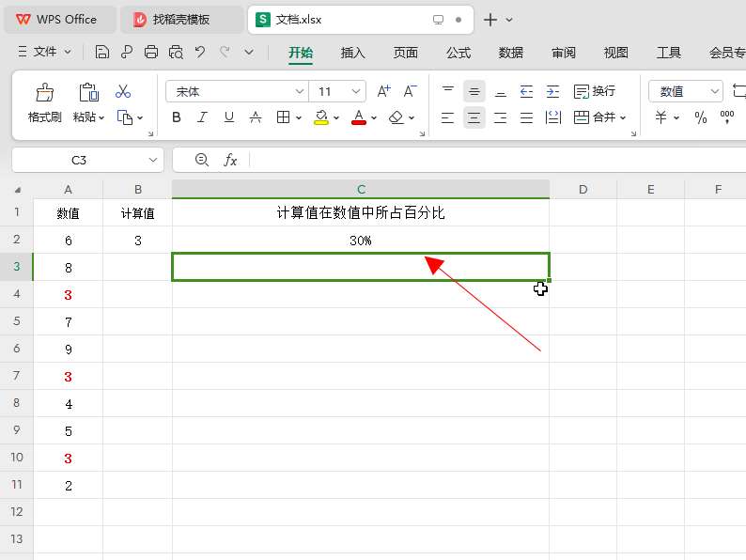
Task: Click the select-all corner triangle
Action: pyautogui.click(x=17, y=190)
